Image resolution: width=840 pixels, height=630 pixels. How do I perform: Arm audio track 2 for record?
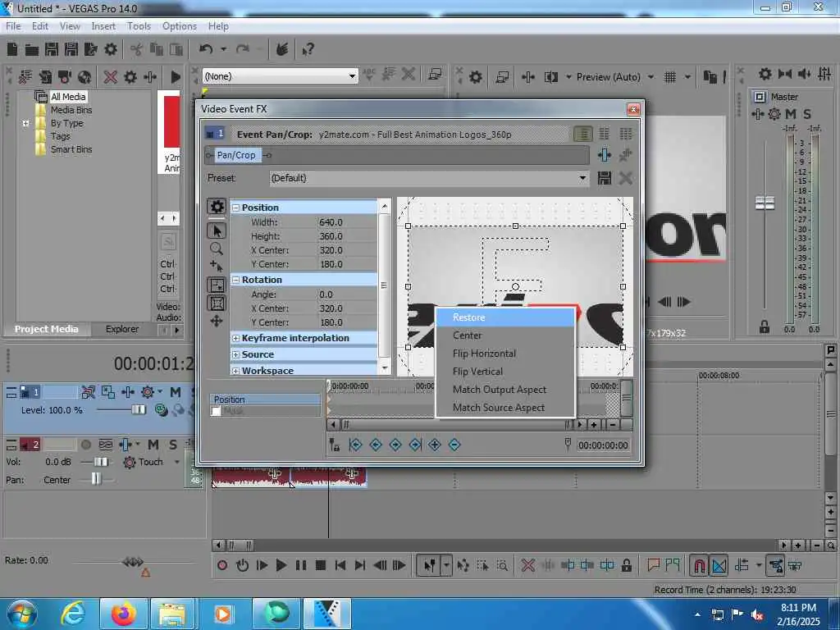click(85, 445)
